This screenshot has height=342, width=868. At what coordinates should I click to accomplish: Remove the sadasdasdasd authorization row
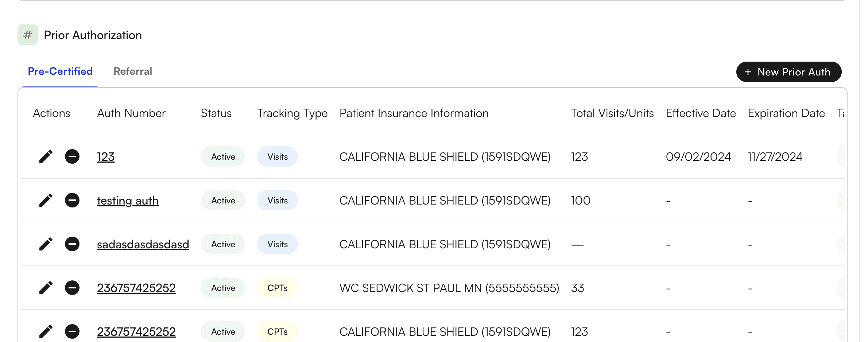(72, 244)
